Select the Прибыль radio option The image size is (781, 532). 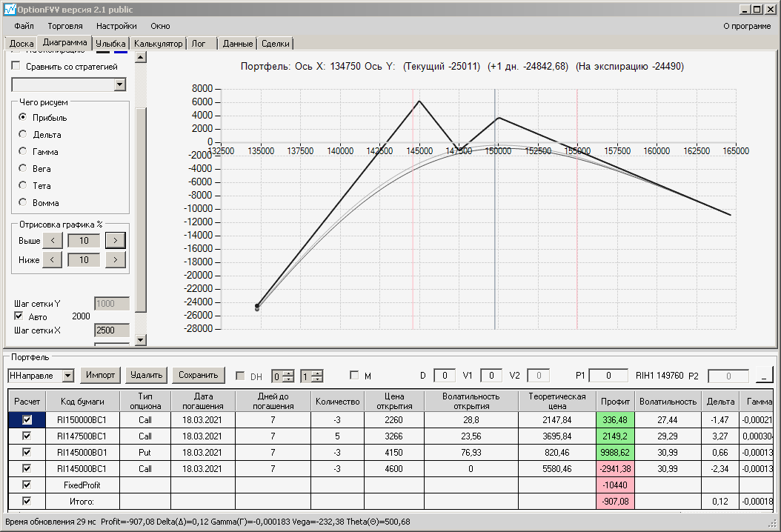point(23,117)
